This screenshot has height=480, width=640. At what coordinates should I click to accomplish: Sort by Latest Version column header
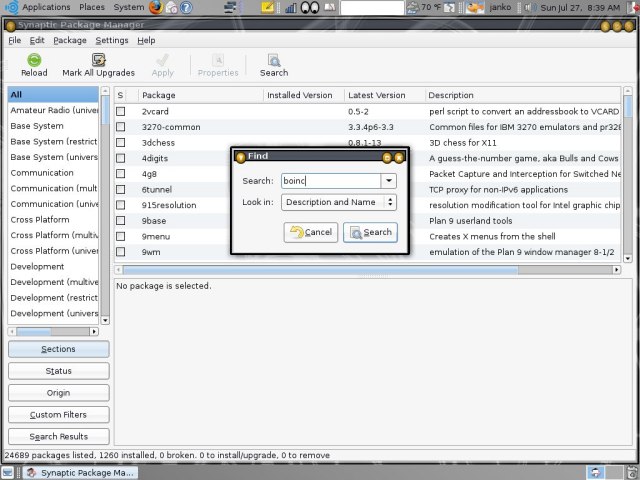coord(384,95)
